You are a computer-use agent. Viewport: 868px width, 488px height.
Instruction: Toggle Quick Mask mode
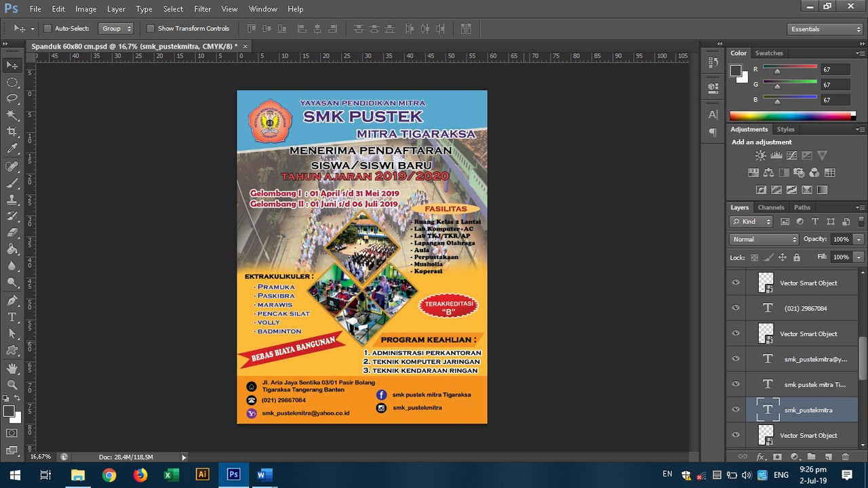12,433
